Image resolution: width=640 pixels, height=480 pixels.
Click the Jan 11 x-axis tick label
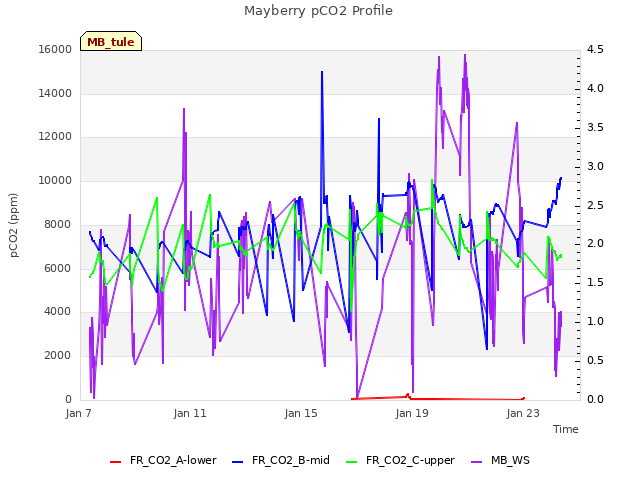click(x=190, y=413)
